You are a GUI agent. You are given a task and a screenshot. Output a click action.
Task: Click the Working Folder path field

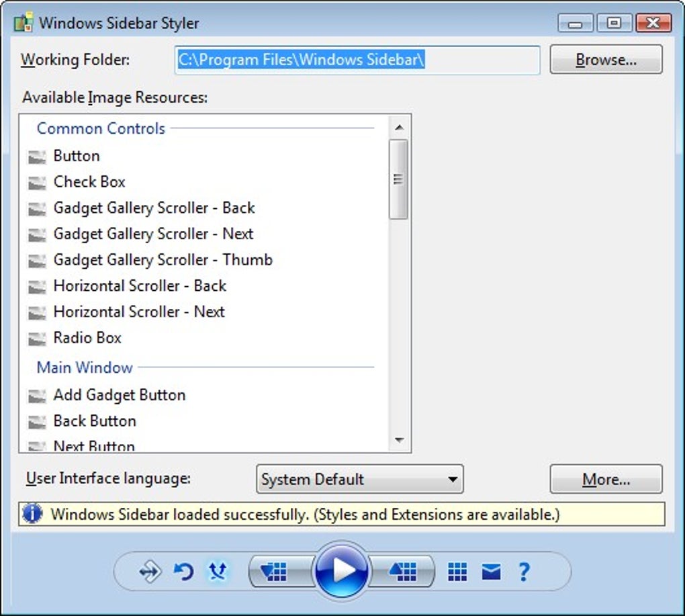pyautogui.click(x=357, y=60)
